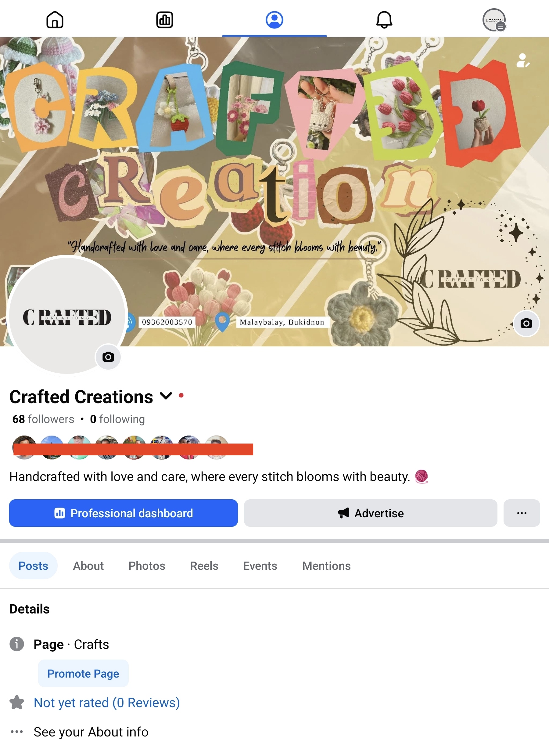Viewport: 549px width, 756px height.
Task: Open the account menu avatar at top right
Action: [494, 20]
